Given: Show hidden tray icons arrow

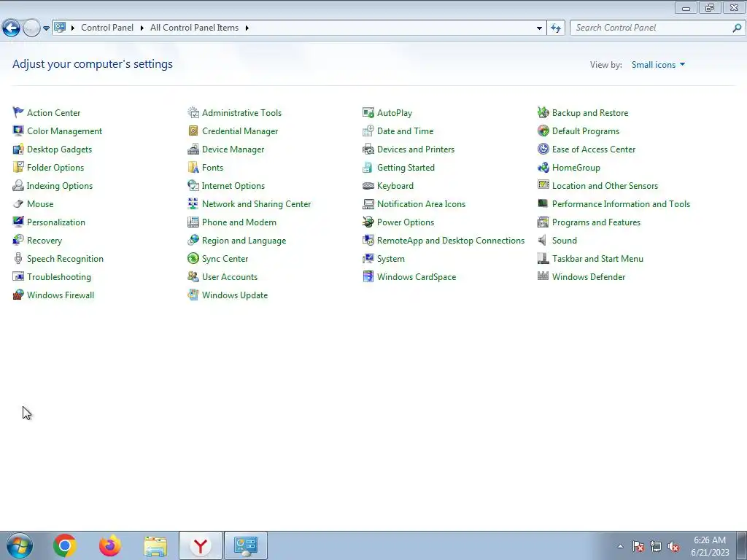Looking at the screenshot, I should tap(620, 547).
